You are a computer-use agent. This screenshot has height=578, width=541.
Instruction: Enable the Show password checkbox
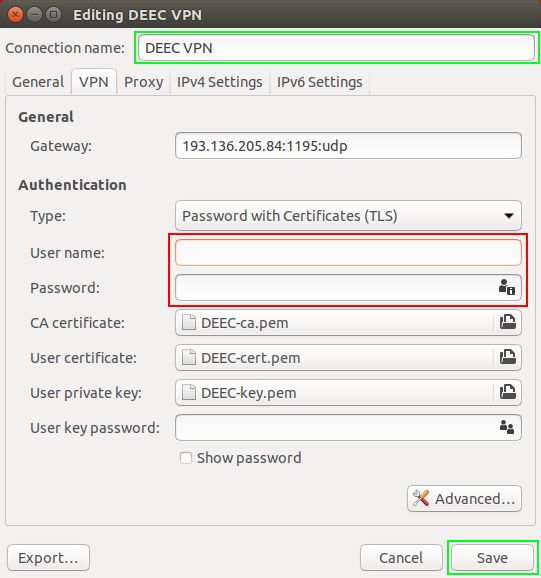pyautogui.click(x=186, y=458)
